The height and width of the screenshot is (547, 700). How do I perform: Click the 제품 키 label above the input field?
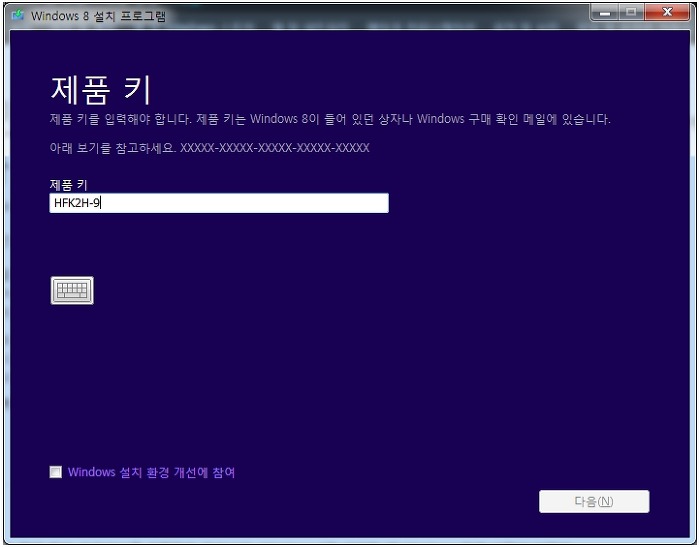[68, 184]
